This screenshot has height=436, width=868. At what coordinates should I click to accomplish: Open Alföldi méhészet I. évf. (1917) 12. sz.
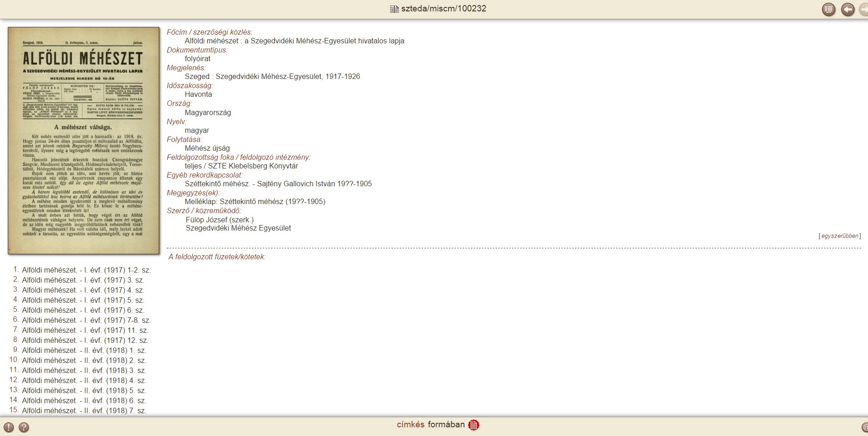[x=85, y=340]
